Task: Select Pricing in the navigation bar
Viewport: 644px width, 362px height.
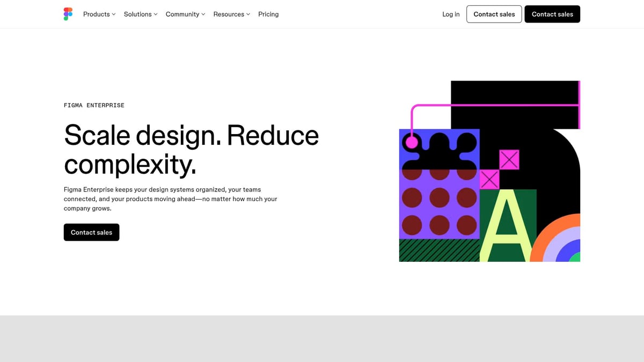Action: coord(268,14)
